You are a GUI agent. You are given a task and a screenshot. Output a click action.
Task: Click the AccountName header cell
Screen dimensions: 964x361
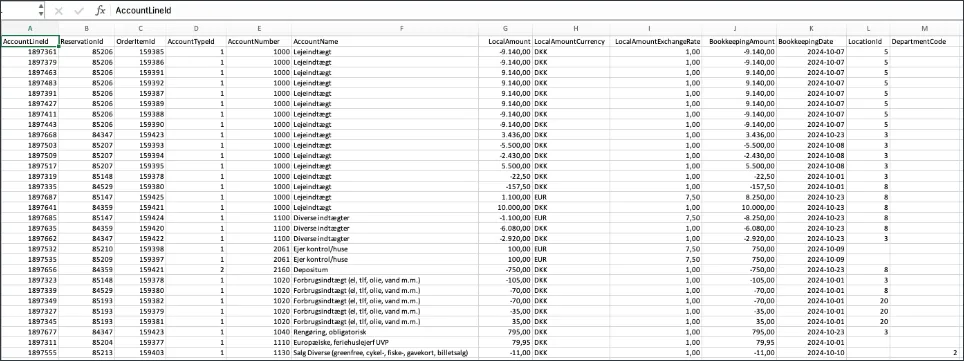coord(384,41)
